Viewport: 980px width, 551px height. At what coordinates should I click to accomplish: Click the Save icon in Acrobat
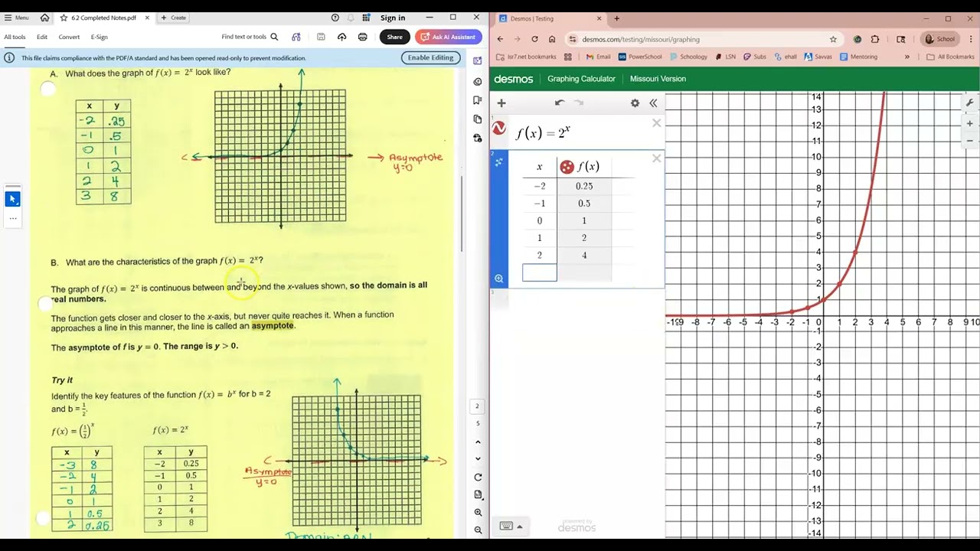(321, 37)
